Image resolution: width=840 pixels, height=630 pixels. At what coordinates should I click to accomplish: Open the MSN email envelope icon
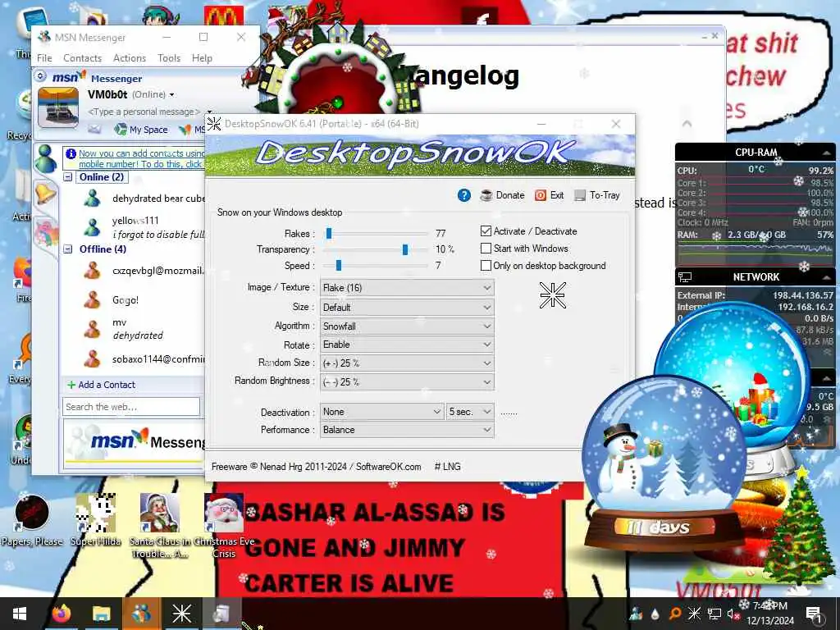click(x=94, y=129)
